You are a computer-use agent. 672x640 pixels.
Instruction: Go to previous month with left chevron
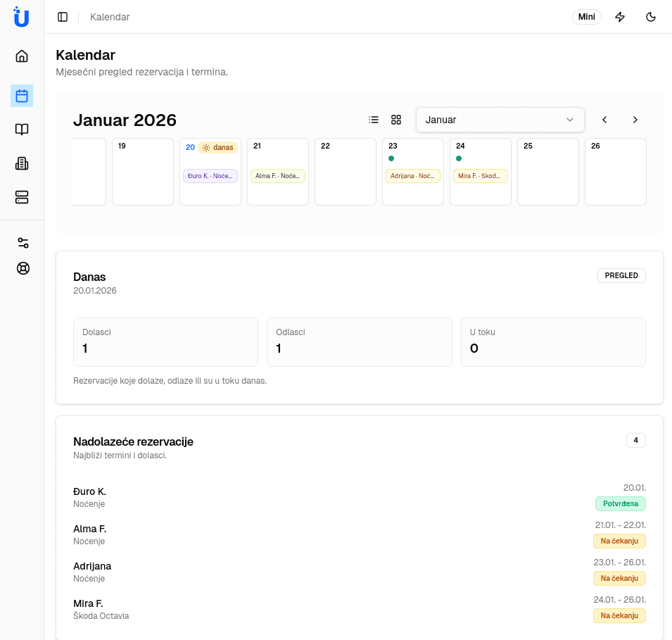[x=604, y=120]
